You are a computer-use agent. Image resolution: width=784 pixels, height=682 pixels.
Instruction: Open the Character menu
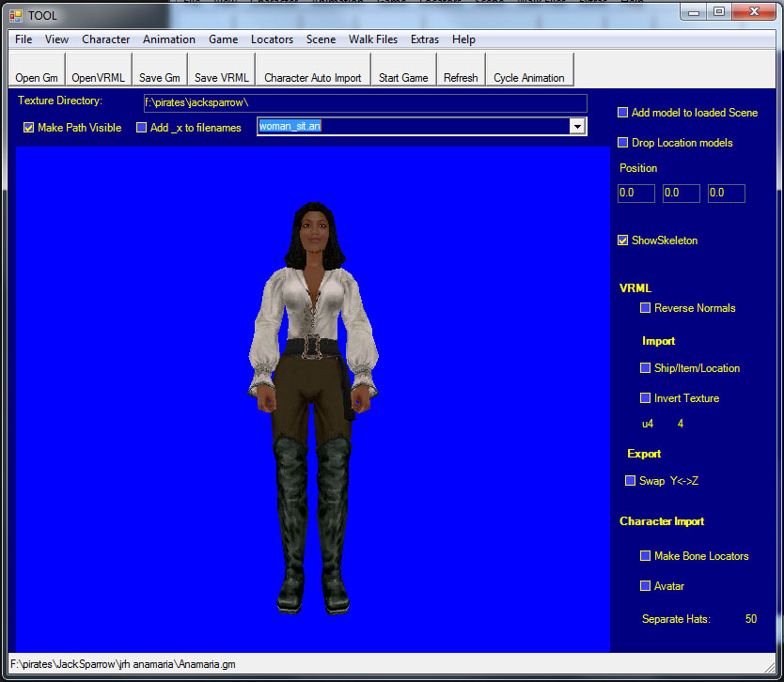(105, 39)
